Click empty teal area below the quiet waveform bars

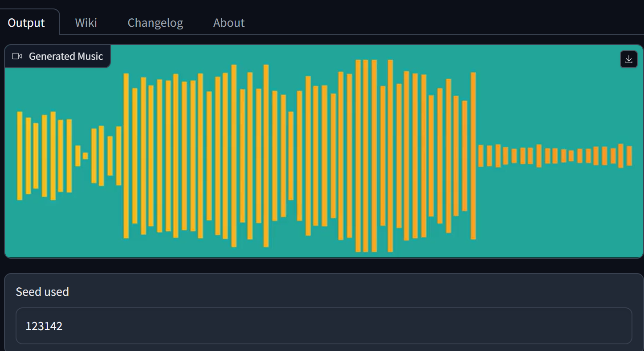(557, 214)
